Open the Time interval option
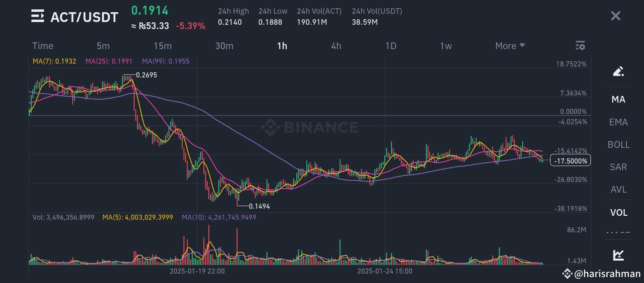644x283 pixels. (x=42, y=46)
